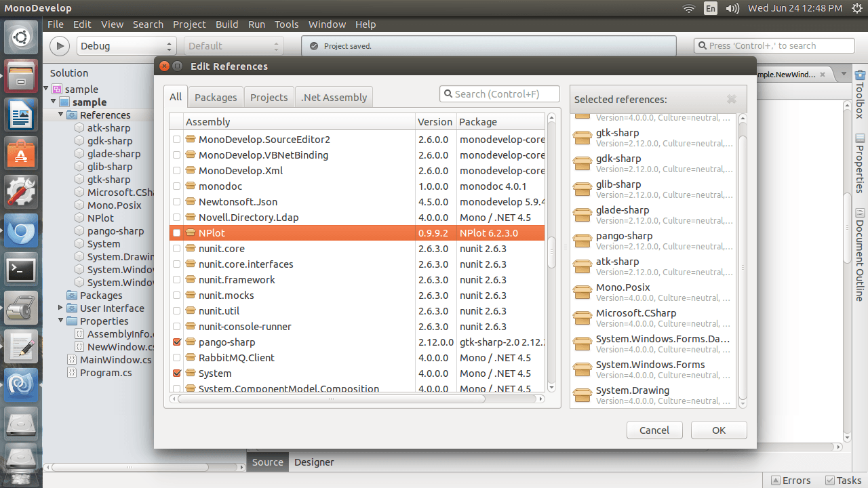Click the remove icon in Selected references header

731,100
